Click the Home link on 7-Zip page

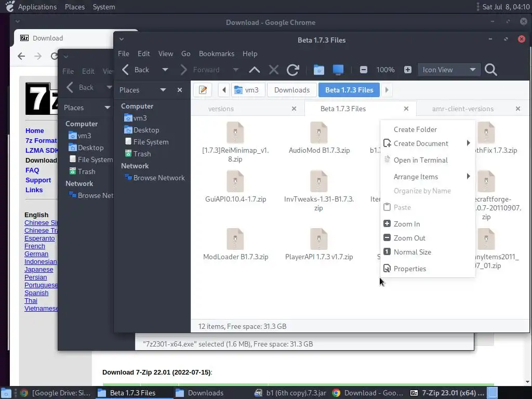(35, 130)
